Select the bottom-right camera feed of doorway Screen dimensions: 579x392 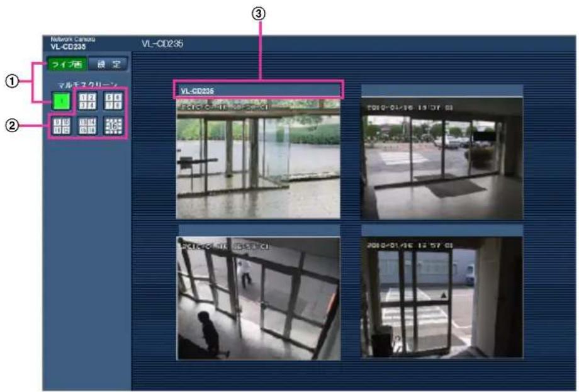(x=442, y=297)
